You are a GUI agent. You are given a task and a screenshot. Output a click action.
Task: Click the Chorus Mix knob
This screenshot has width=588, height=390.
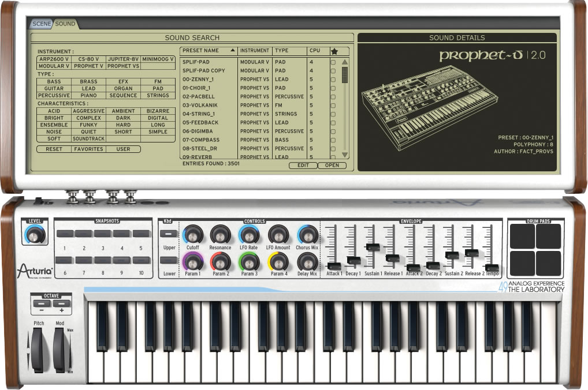(x=307, y=235)
